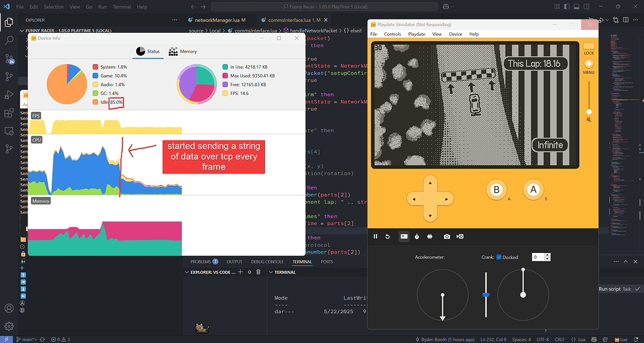Toggle bottom panel layout icon

[x=576, y=7]
